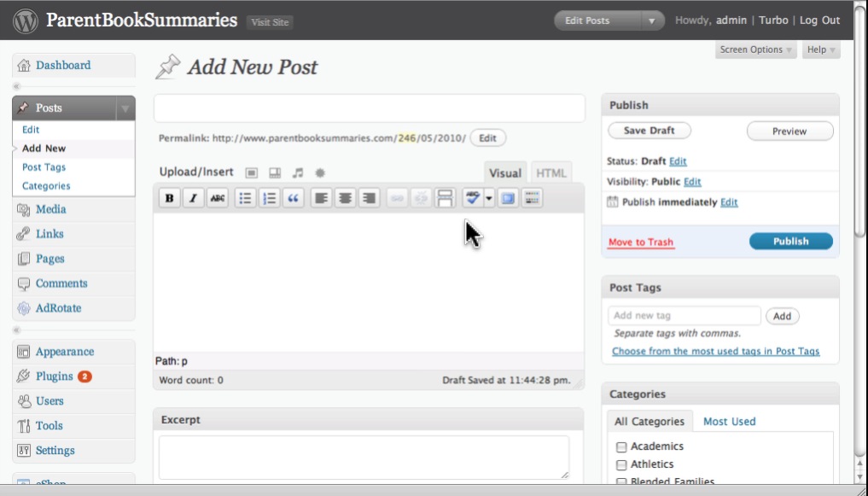Screen dimensions: 868x496
Task: Click in the Excerpt text area
Action: coord(364,458)
